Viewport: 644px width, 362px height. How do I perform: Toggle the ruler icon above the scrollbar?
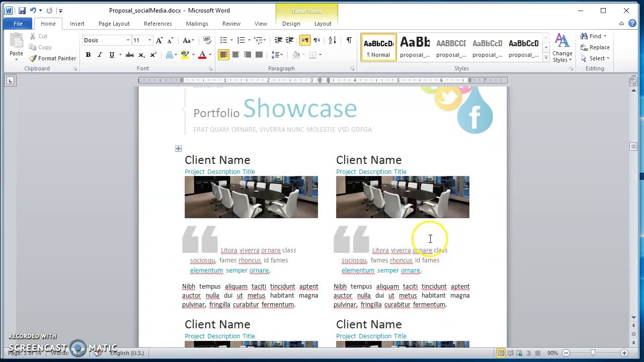[633, 81]
